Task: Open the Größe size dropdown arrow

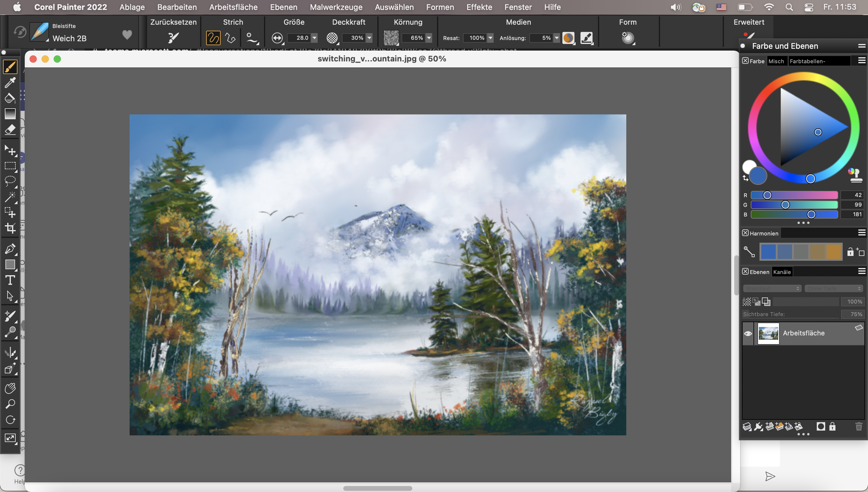Action: coord(314,38)
